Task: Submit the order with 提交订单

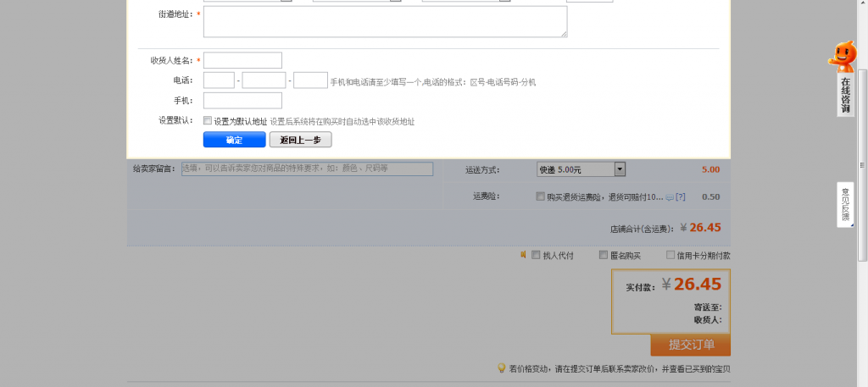Action: 690,345
